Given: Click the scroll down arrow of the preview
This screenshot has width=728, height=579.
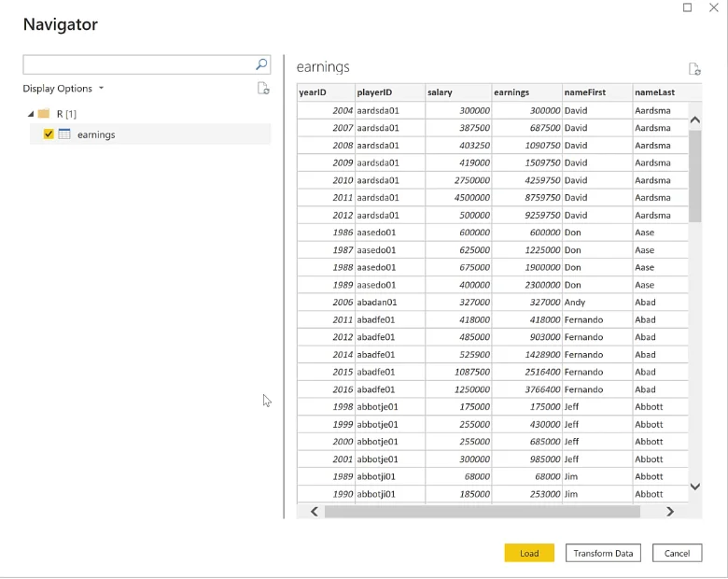Looking at the screenshot, I should coord(695,487).
